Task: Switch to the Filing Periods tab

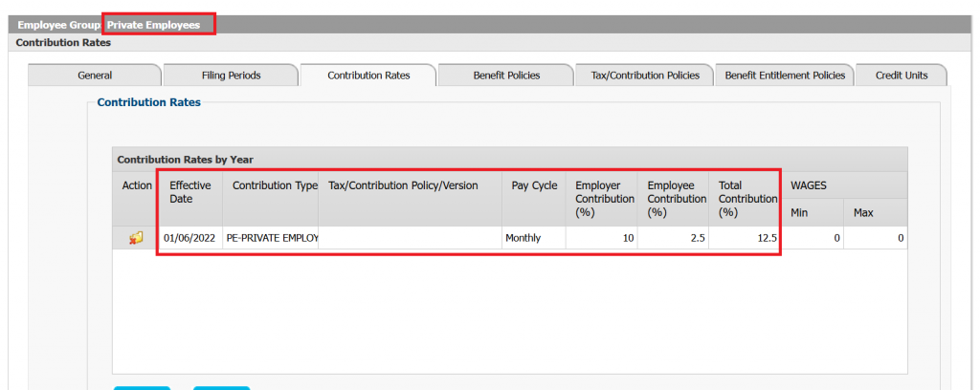Action: 231,76
